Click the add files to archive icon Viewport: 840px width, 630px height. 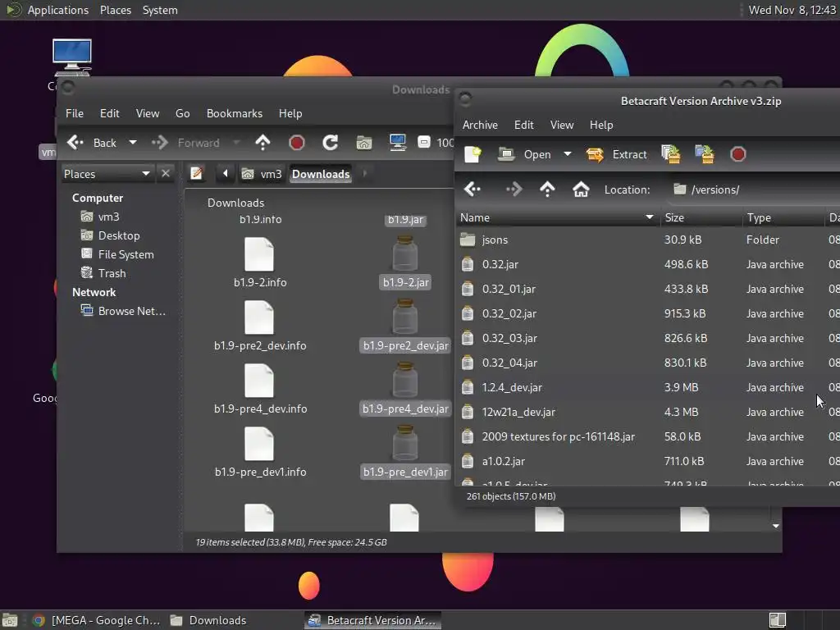click(671, 154)
